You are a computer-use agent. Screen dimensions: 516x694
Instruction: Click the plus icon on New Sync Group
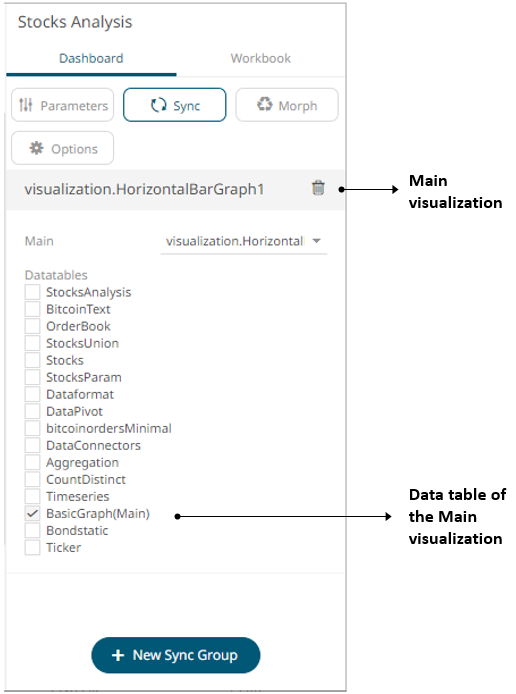pos(118,655)
